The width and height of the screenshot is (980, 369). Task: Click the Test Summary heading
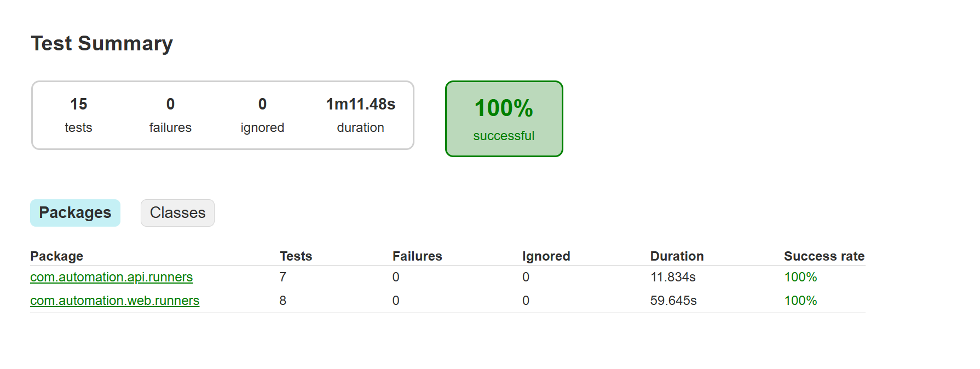[x=102, y=43]
